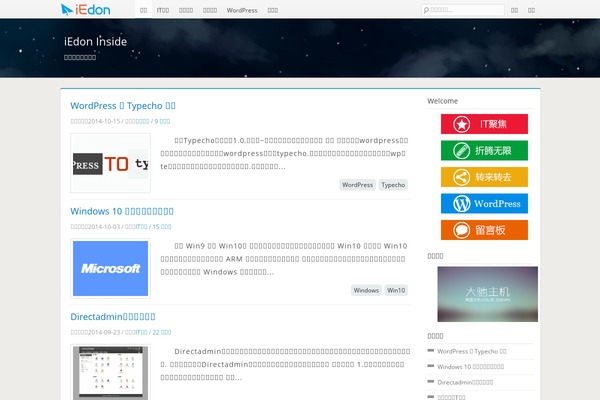600x400 pixels.
Task: Click into the header search field
Action: [x=463, y=10]
